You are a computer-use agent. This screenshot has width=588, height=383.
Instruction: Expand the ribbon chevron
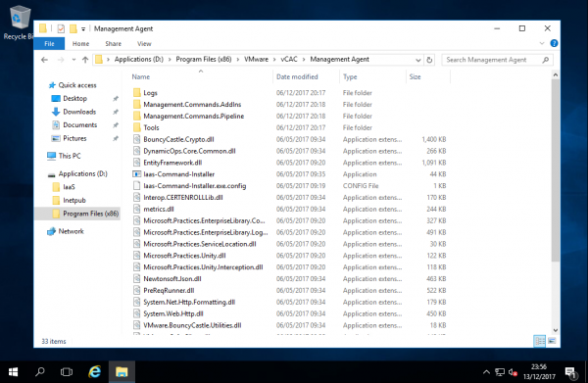542,43
